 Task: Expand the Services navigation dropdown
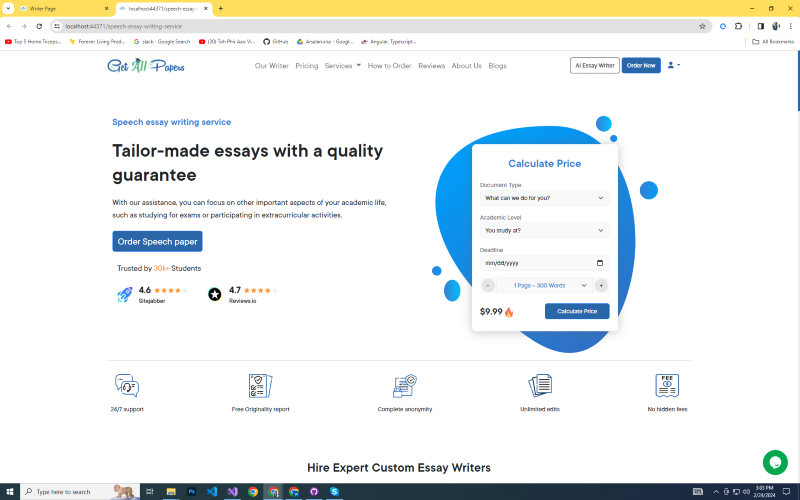pyautogui.click(x=342, y=66)
